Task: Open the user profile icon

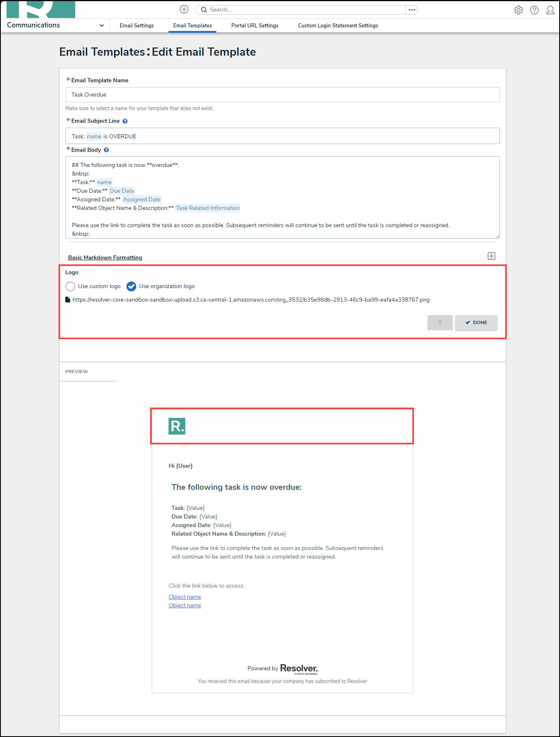Action: click(x=550, y=10)
